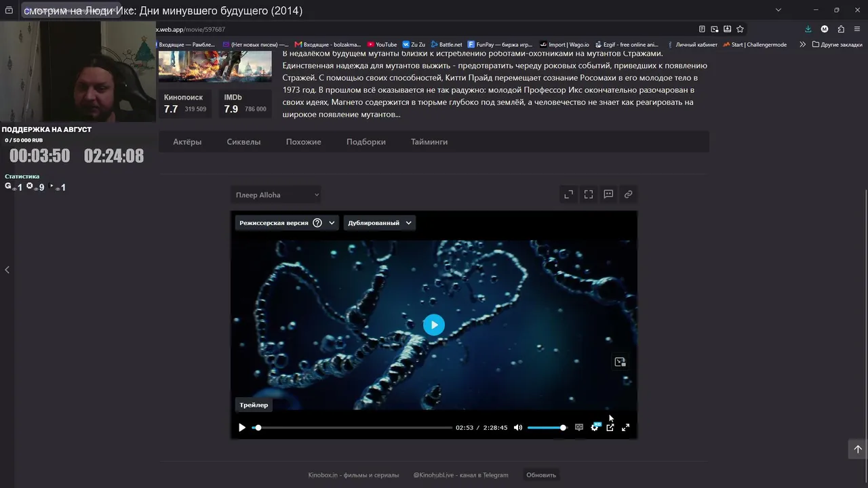The height and width of the screenshot is (488, 868).
Task: Click the expand player icon above video
Action: pos(569,195)
